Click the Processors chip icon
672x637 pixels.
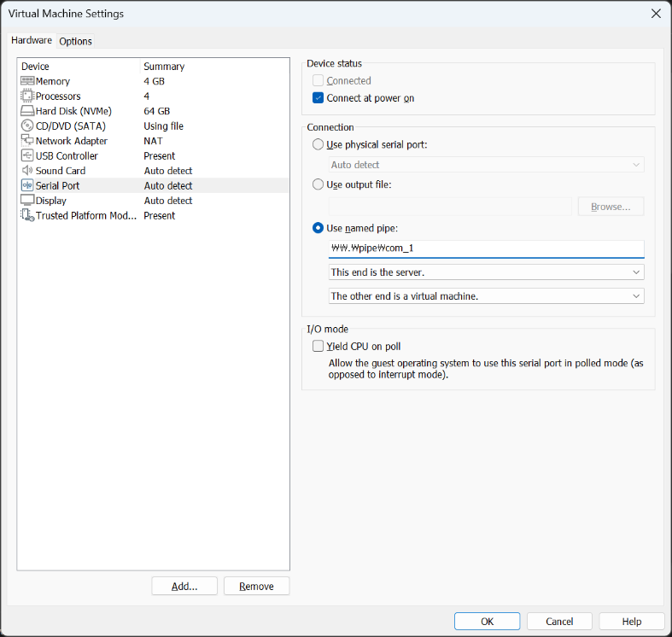(x=27, y=96)
